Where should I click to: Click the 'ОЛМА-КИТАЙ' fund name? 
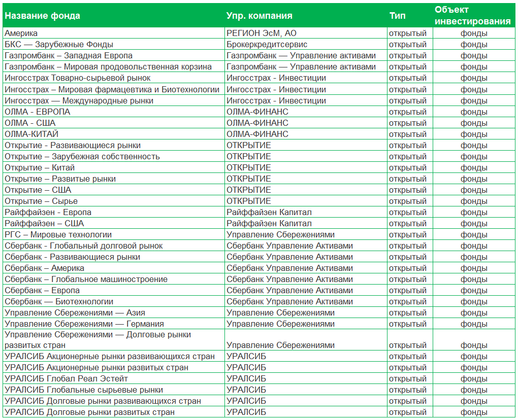(31, 134)
